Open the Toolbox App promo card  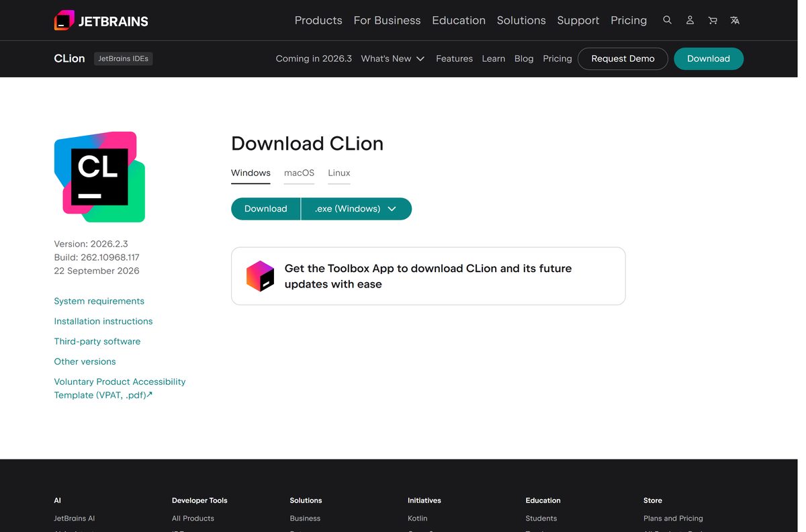pos(428,276)
